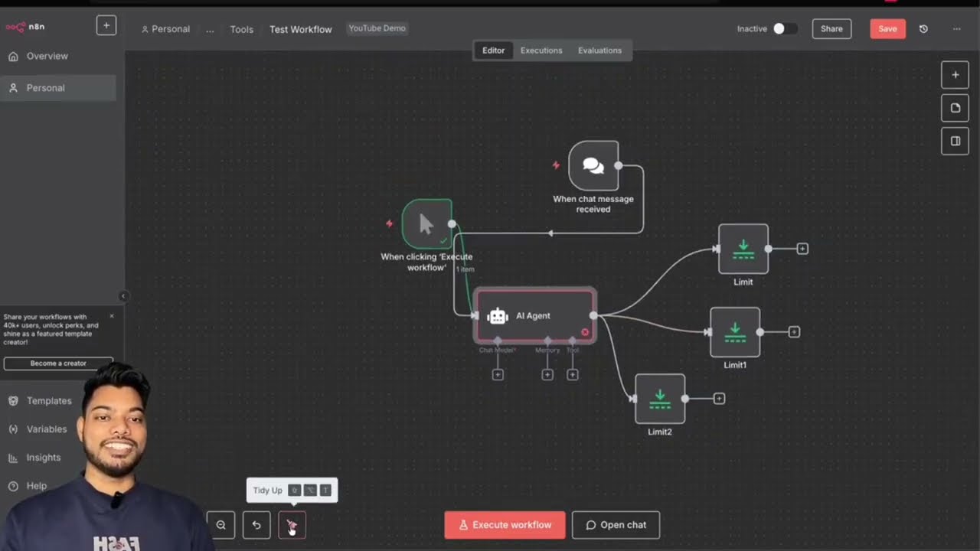Save the workflow
980x551 pixels.
pos(887,28)
